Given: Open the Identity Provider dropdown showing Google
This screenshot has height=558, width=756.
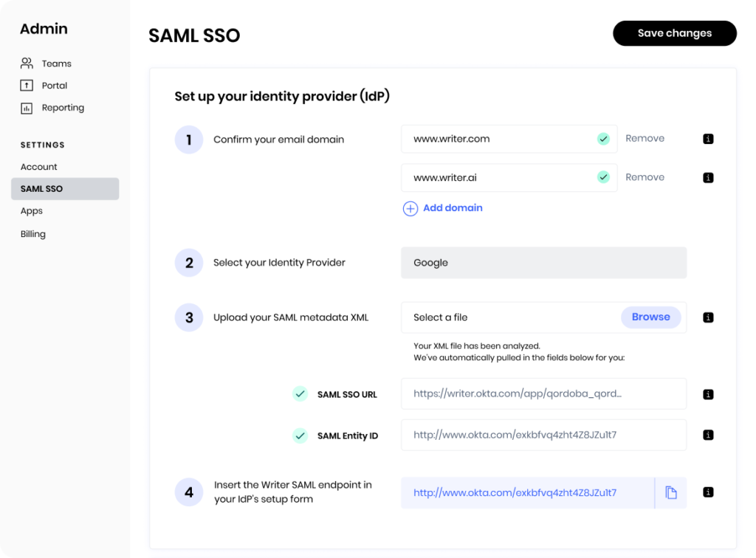Looking at the screenshot, I should click(543, 263).
